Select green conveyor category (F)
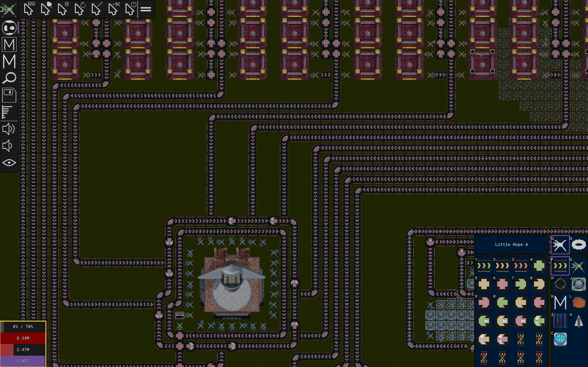 [560, 266]
